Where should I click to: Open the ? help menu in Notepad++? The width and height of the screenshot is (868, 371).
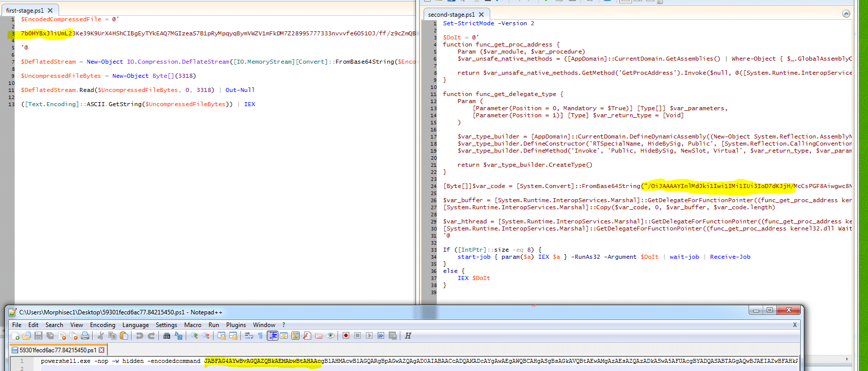[283, 325]
